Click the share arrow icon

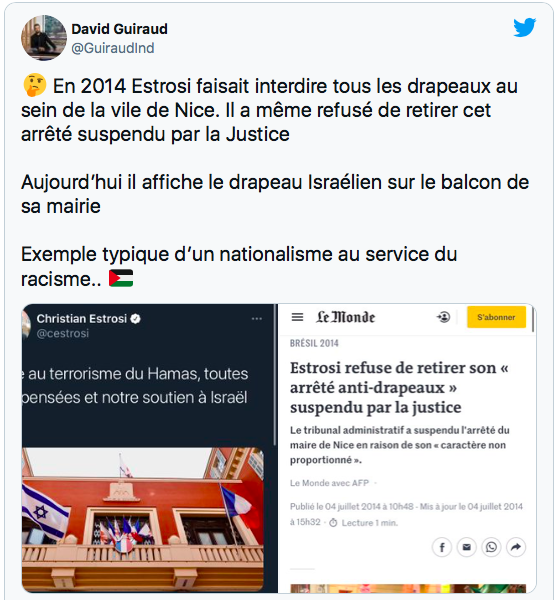click(516, 547)
